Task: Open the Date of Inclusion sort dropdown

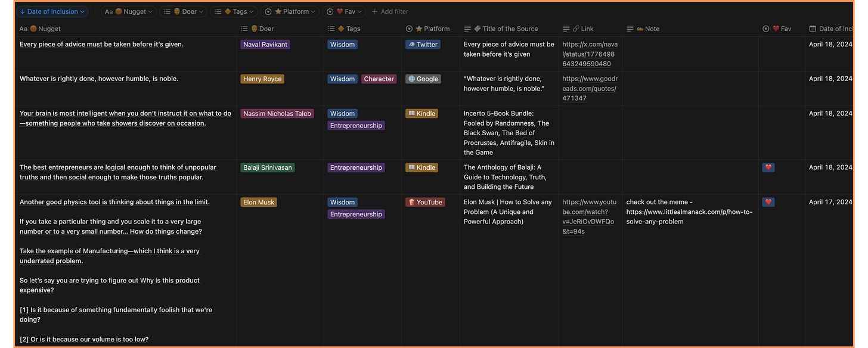Action: coord(52,11)
